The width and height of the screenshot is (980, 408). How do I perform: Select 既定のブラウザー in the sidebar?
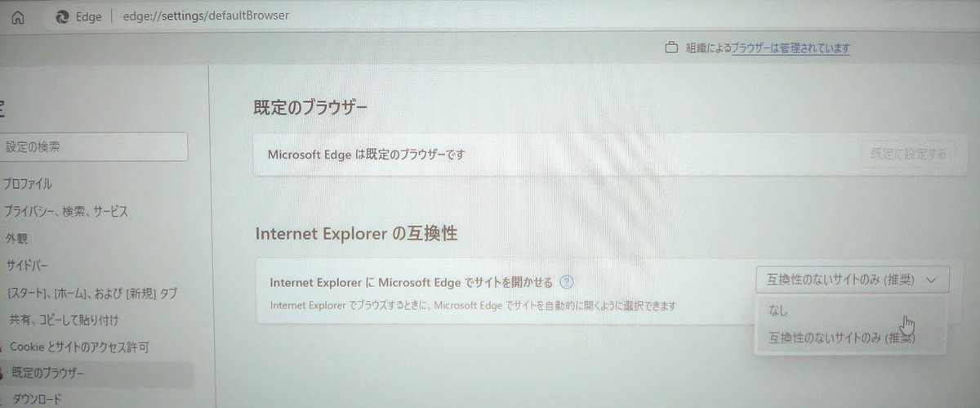click(x=97, y=374)
